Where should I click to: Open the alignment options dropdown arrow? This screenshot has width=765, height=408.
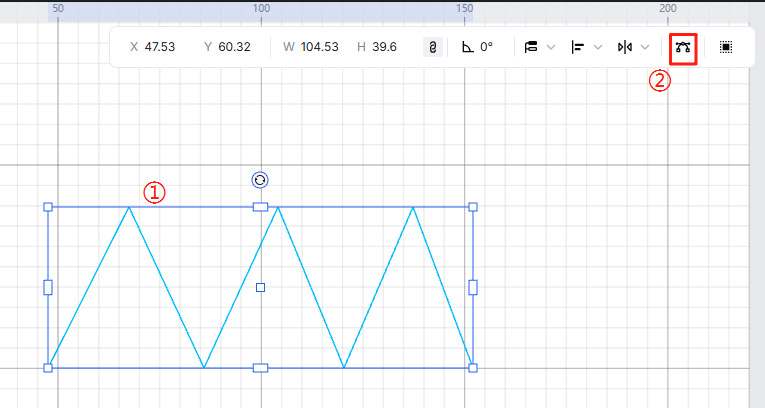[598, 47]
